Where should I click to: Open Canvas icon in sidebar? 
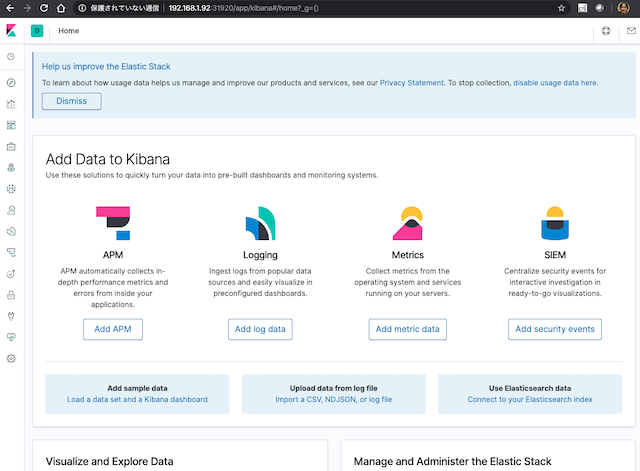11,147
